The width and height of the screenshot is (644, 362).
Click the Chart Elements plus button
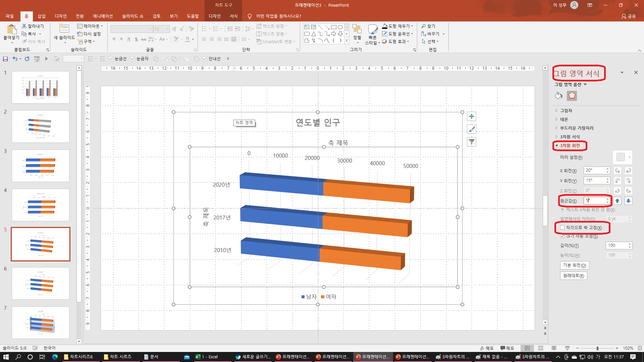click(x=472, y=116)
